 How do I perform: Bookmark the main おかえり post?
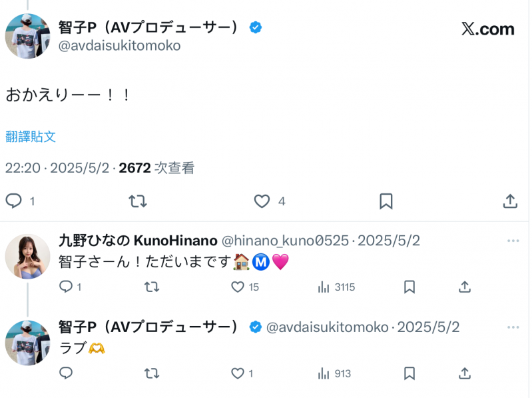[x=386, y=201]
